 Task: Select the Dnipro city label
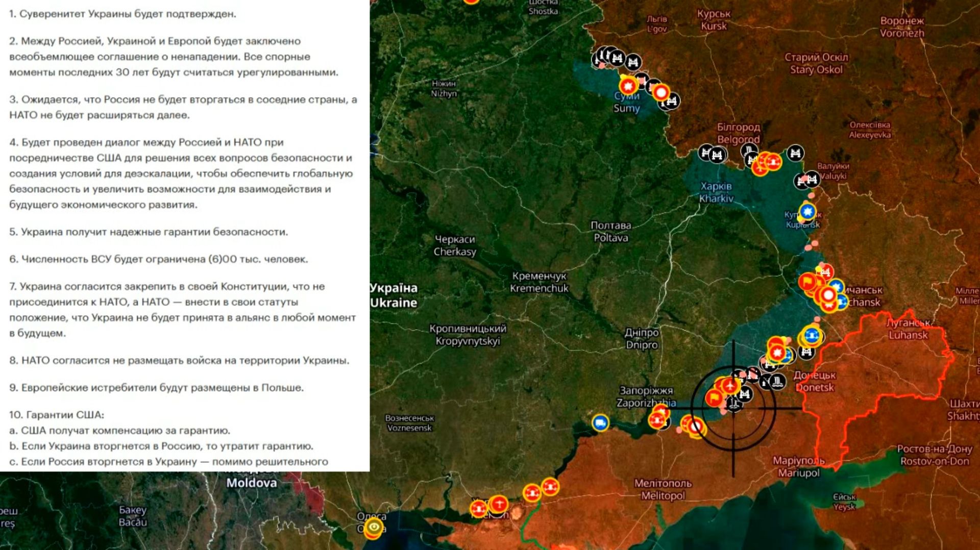point(642,339)
